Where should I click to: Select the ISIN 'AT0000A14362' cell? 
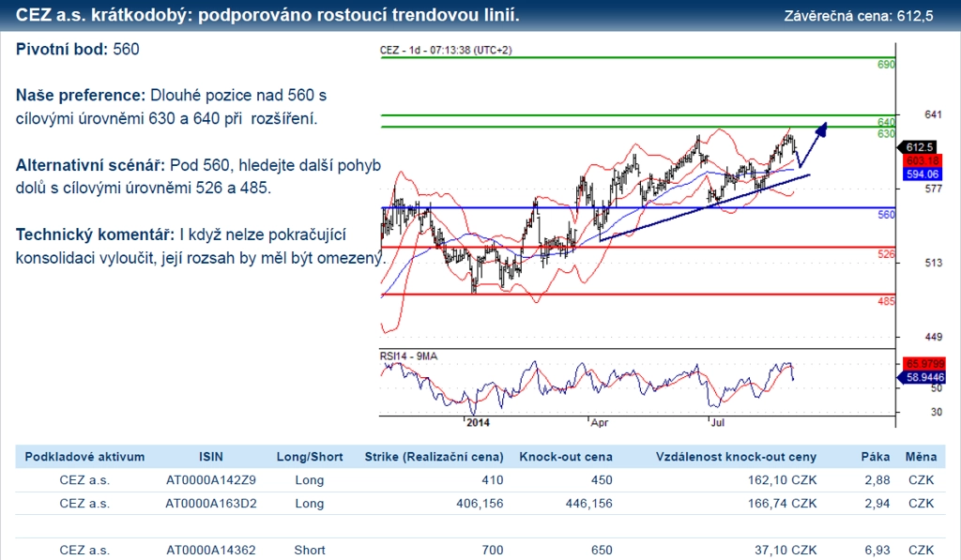[x=211, y=551]
